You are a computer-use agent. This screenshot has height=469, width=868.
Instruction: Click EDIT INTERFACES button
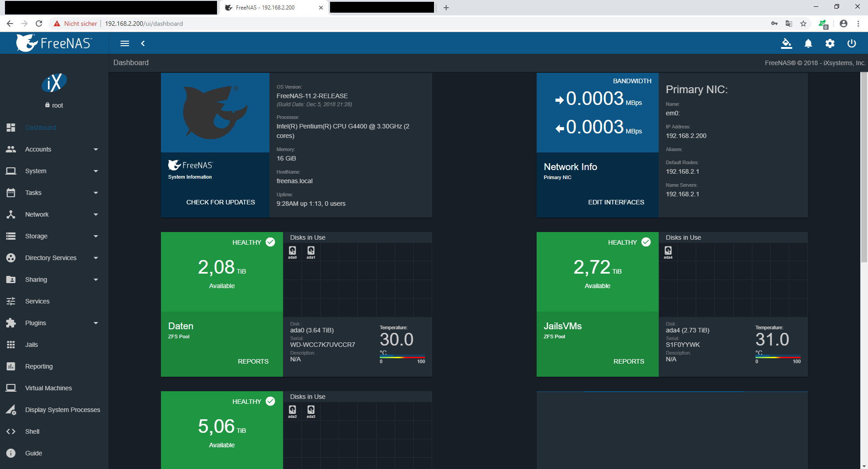(616, 202)
